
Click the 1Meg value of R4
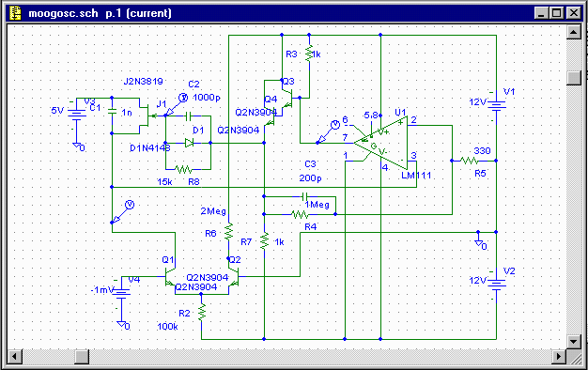tap(317, 205)
